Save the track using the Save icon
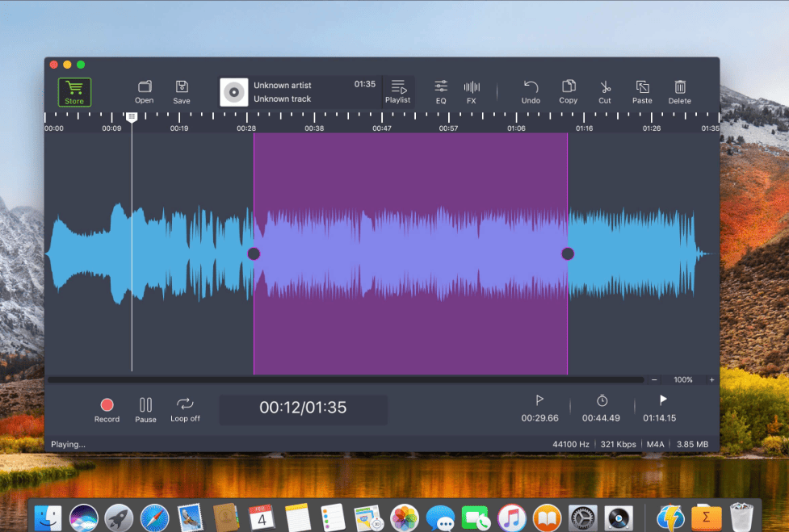 182,92
